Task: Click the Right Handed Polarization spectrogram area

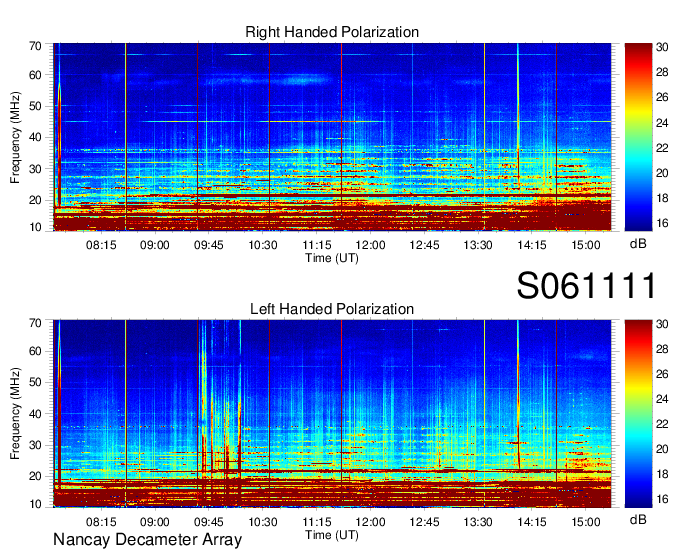Action: (332, 137)
